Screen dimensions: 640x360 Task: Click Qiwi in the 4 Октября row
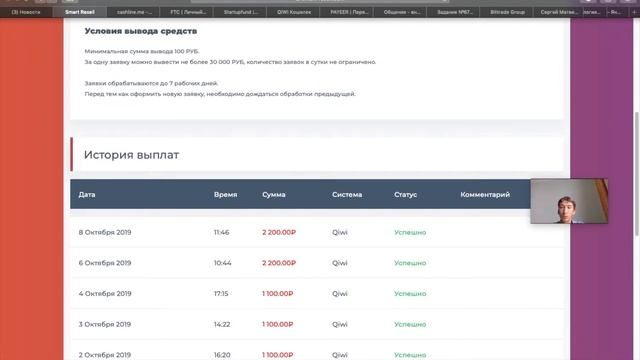340,293
